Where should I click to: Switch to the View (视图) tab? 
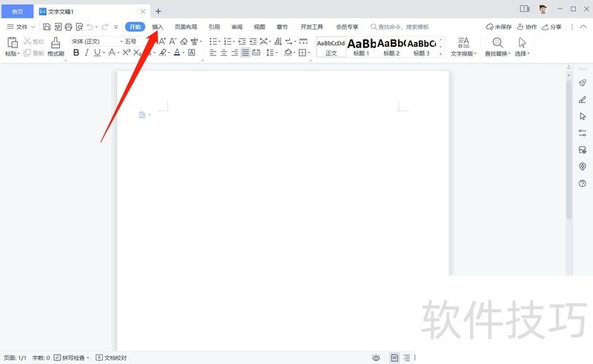click(259, 27)
